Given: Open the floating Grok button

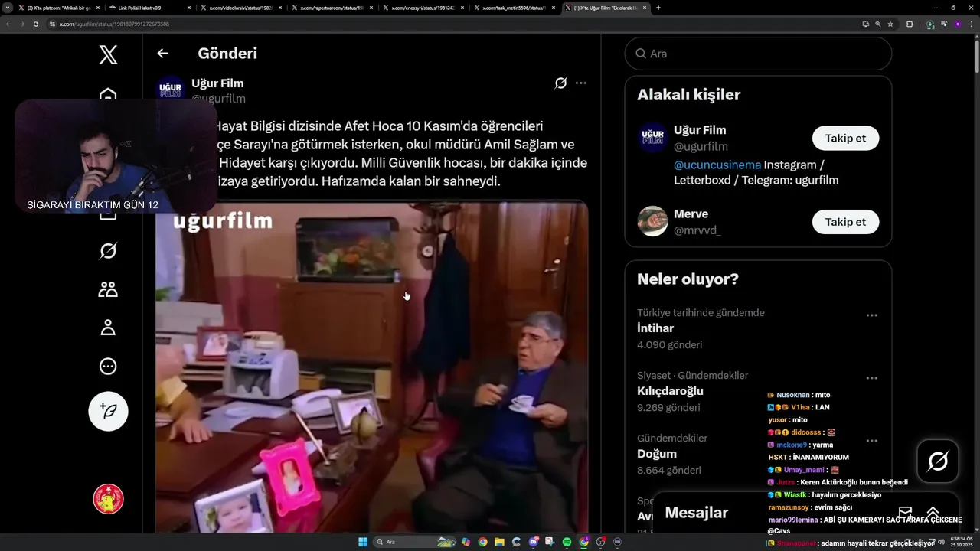Looking at the screenshot, I should (x=938, y=461).
